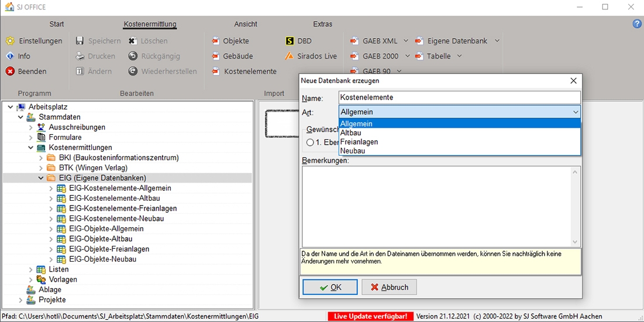The image size is (644, 322).
Task: Select EIG-Objekte-Freianlagen tree row
Action: (109, 249)
